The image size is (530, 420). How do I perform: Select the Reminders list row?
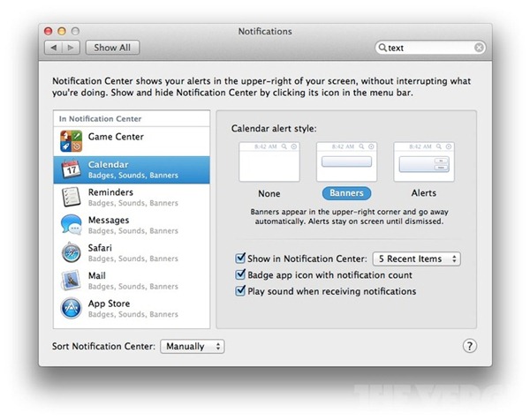coord(132,198)
